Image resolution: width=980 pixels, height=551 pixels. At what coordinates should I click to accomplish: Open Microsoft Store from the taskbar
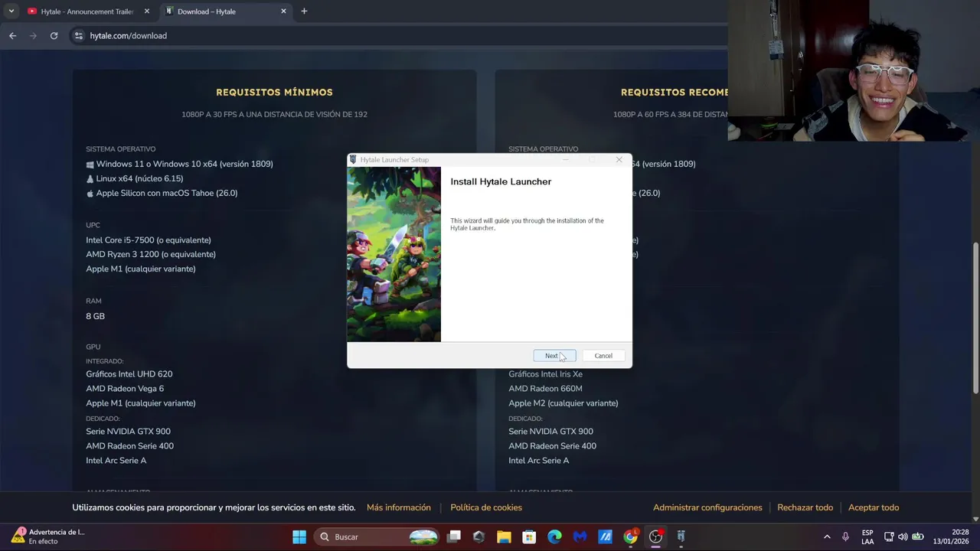529,536
